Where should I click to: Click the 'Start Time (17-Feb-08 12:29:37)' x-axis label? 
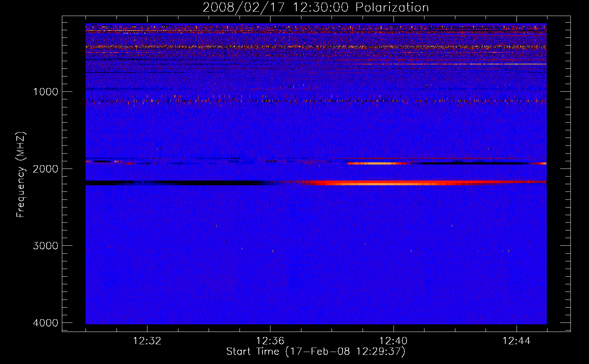coord(316,352)
